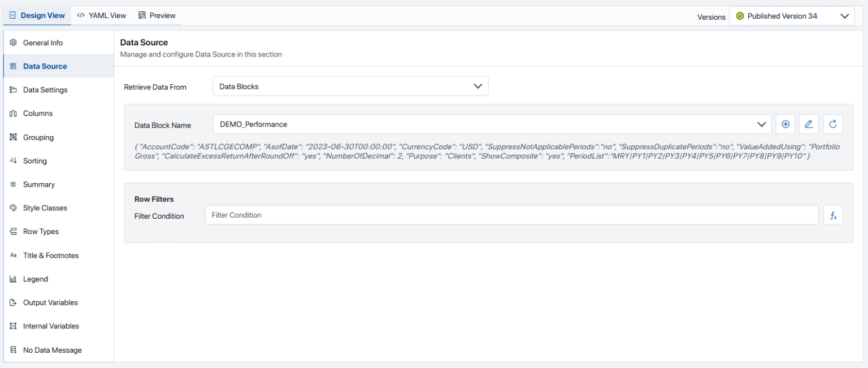Click the Columns sidebar icon
This screenshot has height=368, width=868.
point(14,114)
